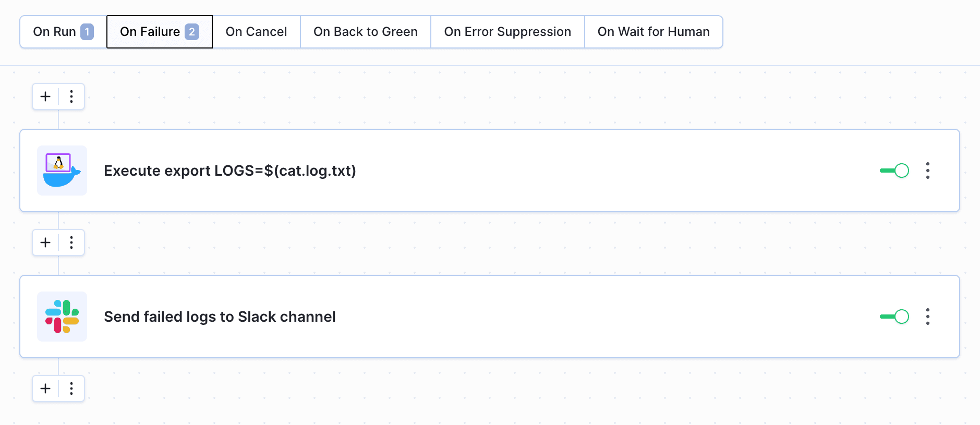Screen dimensions: 980x425
Task: Add a step between Execute and Slack steps
Action: pyautogui.click(x=45, y=242)
